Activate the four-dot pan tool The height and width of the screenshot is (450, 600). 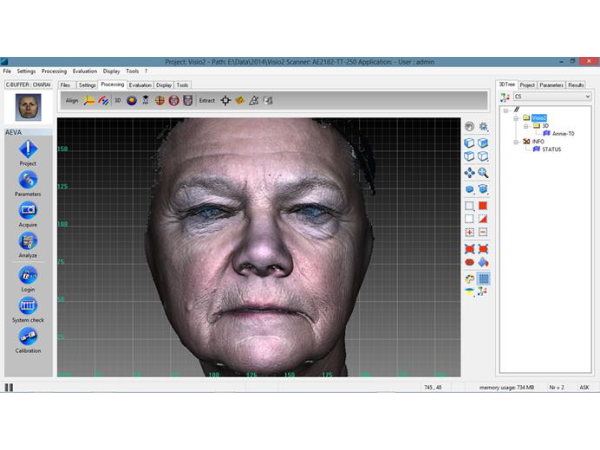coord(470,173)
